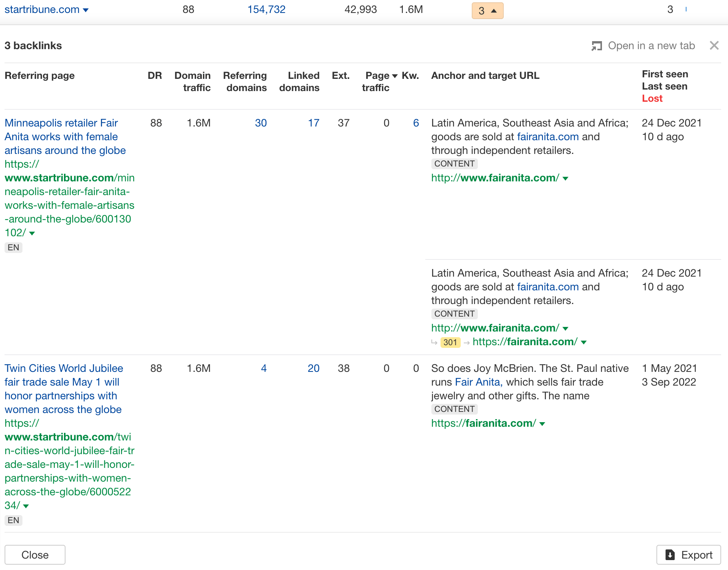This screenshot has height=570, width=728.
Task: Click linked domains value 20
Action: 313,368
